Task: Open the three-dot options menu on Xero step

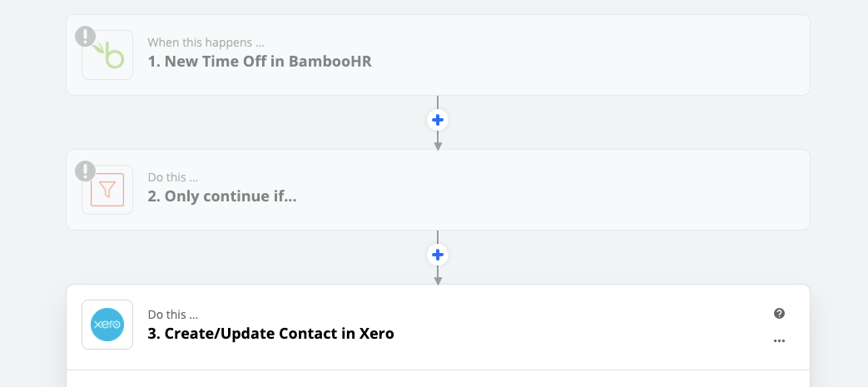Action: [x=779, y=341]
